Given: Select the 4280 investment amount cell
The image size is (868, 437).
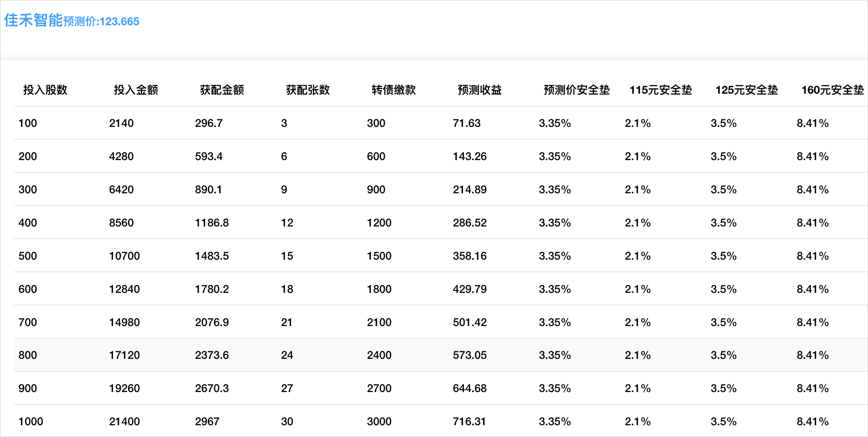Looking at the screenshot, I should point(121,156).
